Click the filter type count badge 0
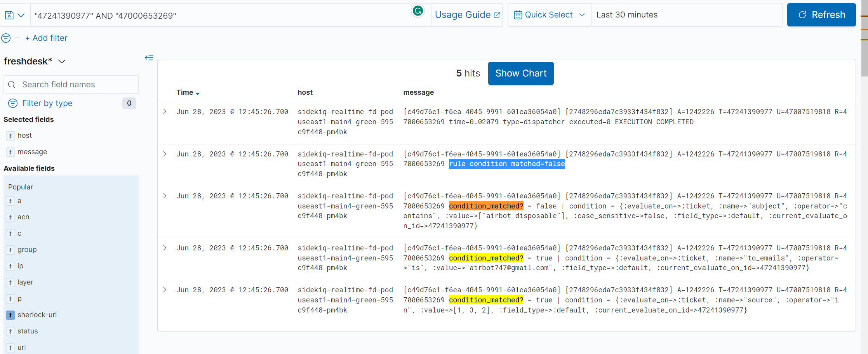868x354 pixels. pyautogui.click(x=129, y=103)
